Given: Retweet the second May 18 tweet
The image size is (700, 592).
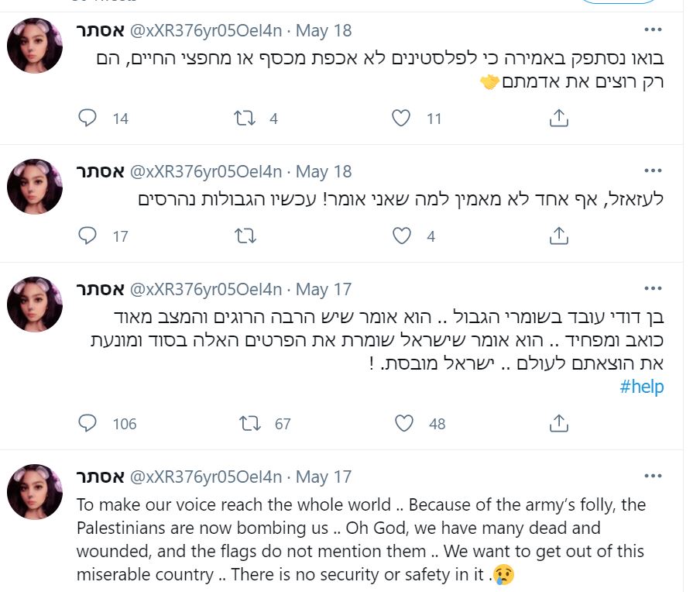Looking at the screenshot, I should (245, 236).
